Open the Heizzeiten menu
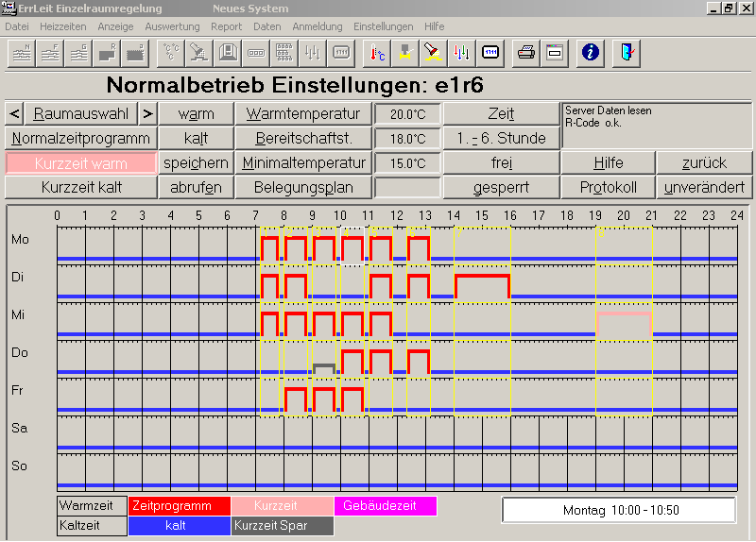The height and width of the screenshot is (542, 756). [x=60, y=26]
